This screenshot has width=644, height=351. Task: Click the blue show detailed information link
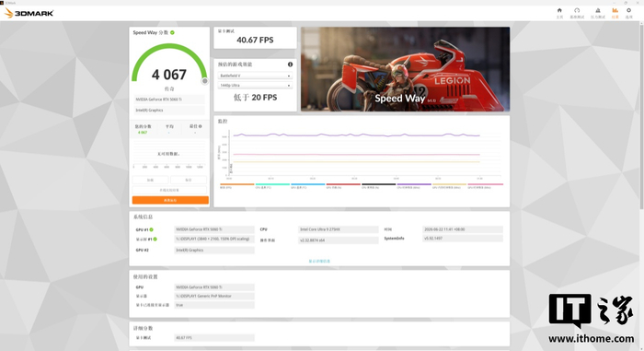[x=319, y=261]
